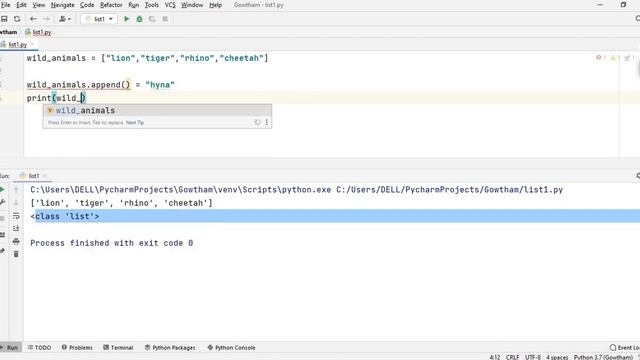Toggle Scroll to End in Run console
This screenshot has width=640, height=360.
(16, 228)
